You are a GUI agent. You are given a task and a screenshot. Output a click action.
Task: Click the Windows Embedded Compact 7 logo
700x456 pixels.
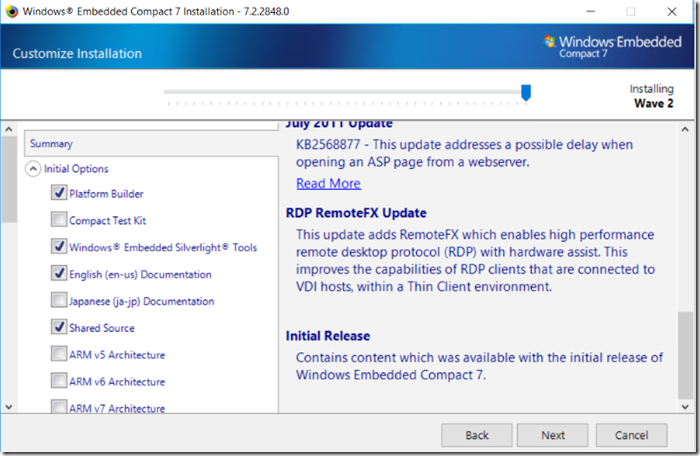tap(612, 46)
